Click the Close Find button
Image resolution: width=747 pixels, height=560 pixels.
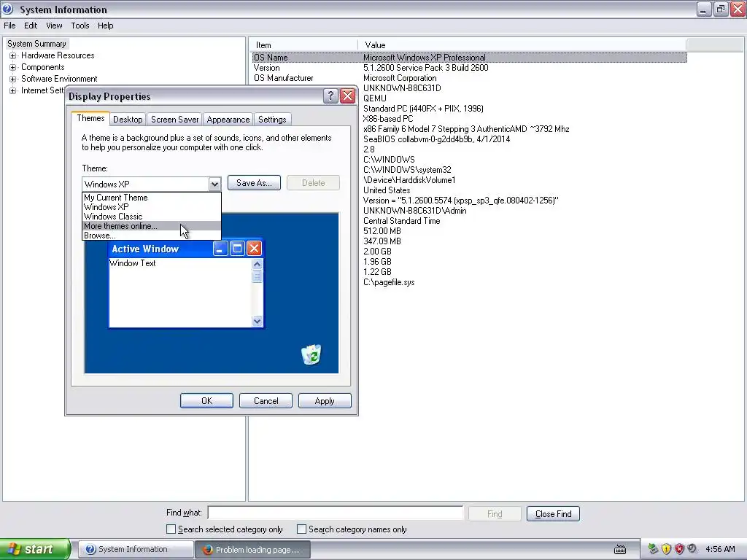click(553, 514)
